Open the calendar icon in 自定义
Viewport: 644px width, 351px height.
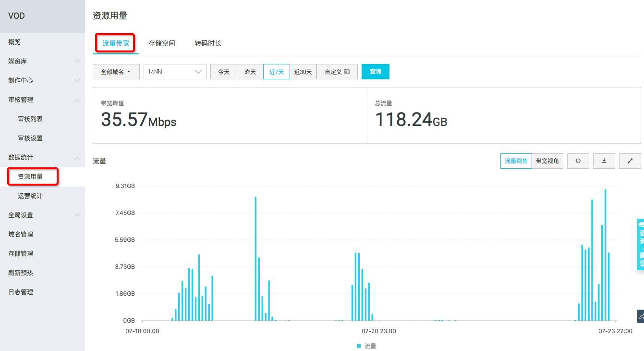347,72
